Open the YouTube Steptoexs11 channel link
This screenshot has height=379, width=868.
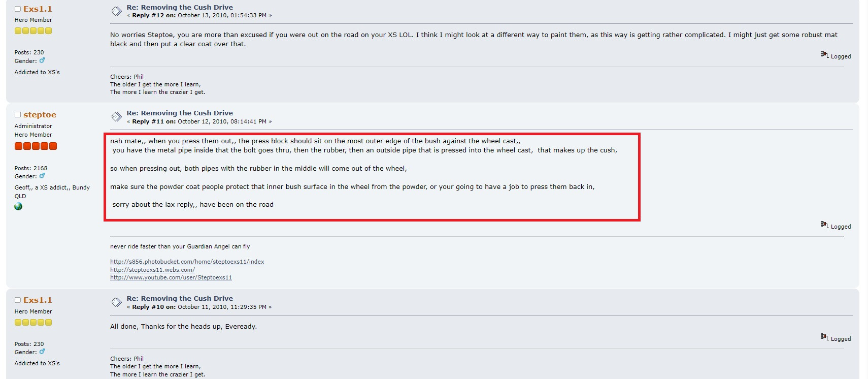(x=171, y=277)
